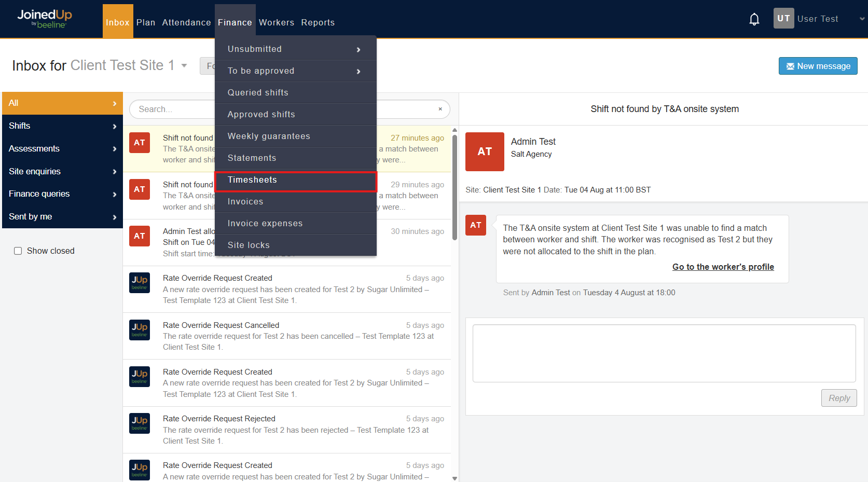Click the AT avatar on the 29 minutes ago message
868x482 pixels.
point(140,189)
